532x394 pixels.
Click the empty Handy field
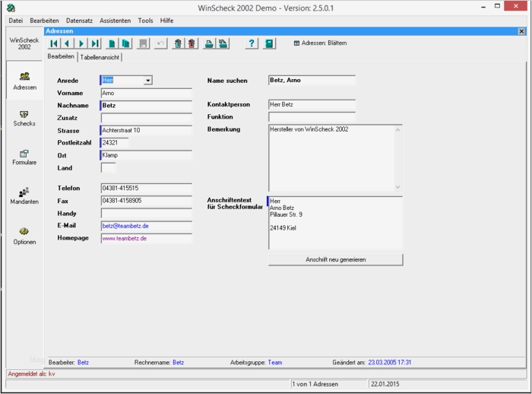click(x=146, y=213)
